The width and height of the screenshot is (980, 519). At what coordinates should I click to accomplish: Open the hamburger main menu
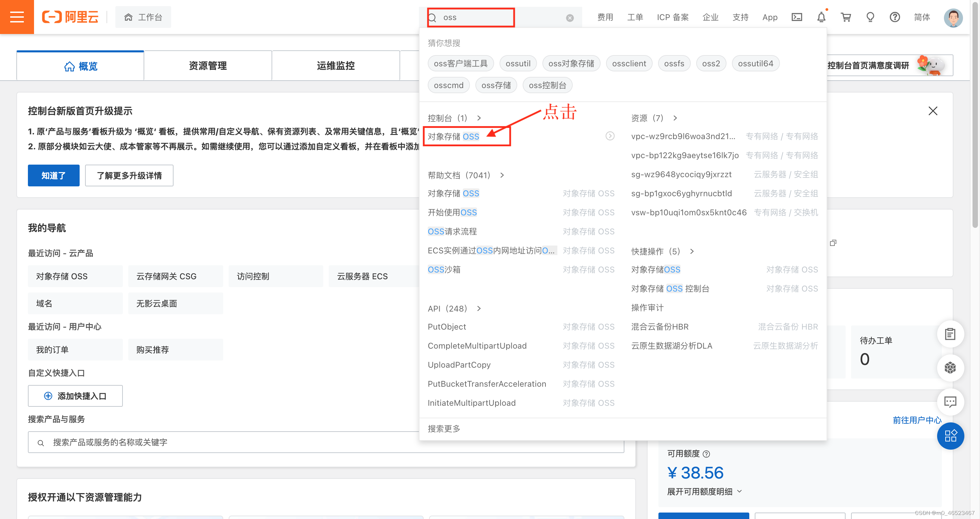(x=17, y=17)
